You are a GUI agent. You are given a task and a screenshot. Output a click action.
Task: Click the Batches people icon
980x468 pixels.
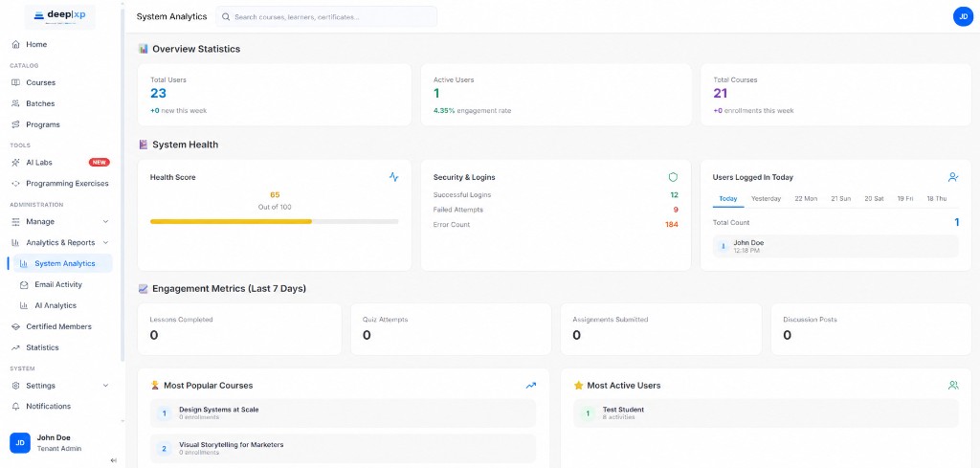(x=15, y=103)
